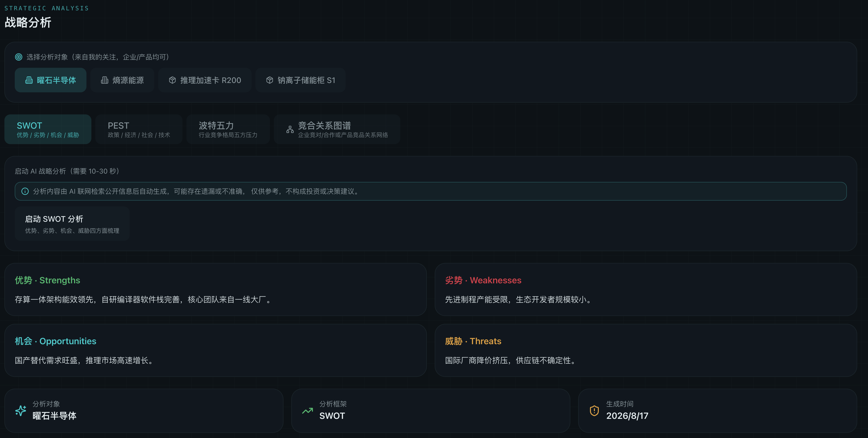Click the target icon beside 选择分析对象
Image resolution: width=868 pixels, height=438 pixels.
(x=18, y=57)
